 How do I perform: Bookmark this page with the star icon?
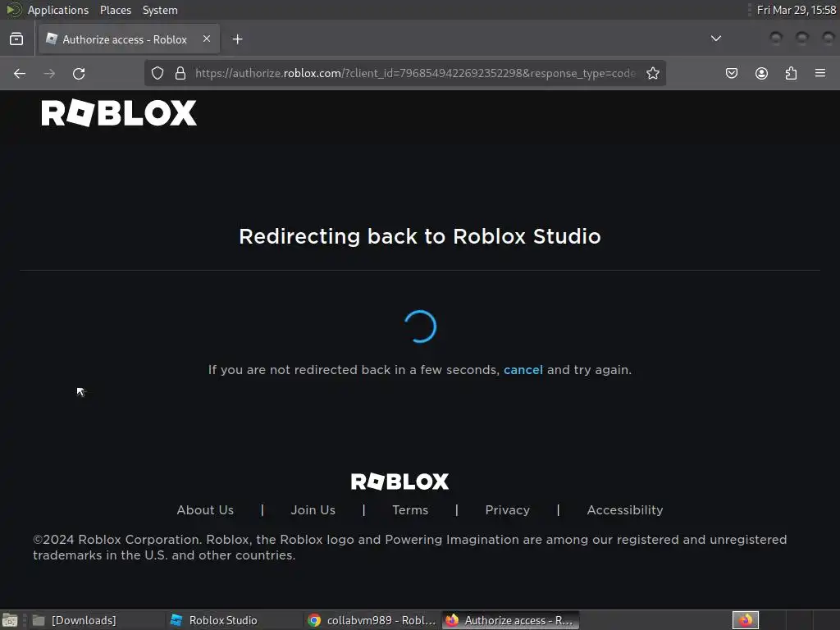pyautogui.click(x=652, y=73)
